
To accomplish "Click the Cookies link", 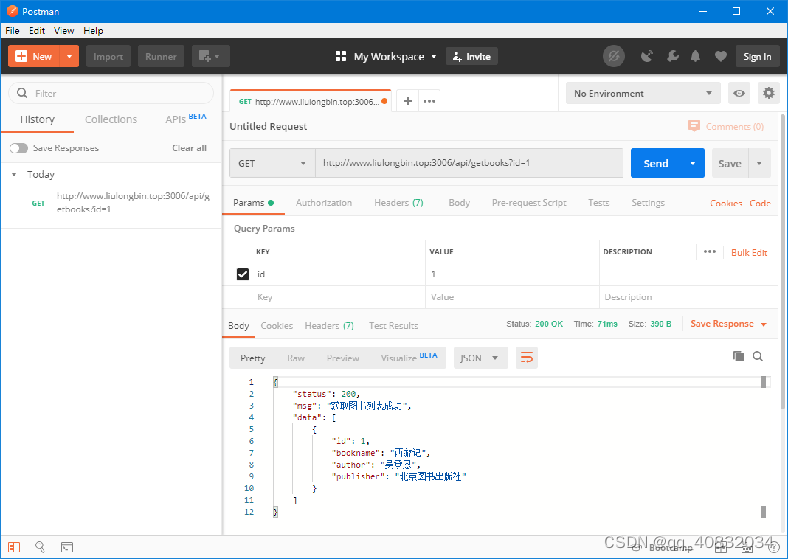I will pyautogui.click(x=726, y=203).
